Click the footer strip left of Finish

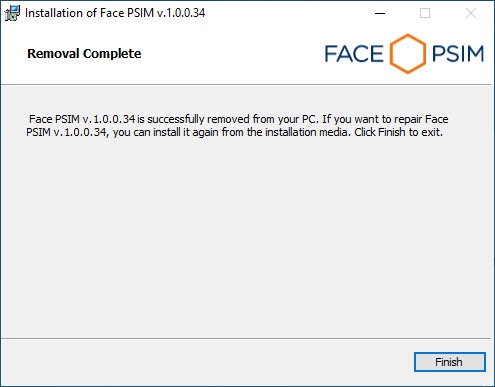pyautogui.click(x=207, y=362)
